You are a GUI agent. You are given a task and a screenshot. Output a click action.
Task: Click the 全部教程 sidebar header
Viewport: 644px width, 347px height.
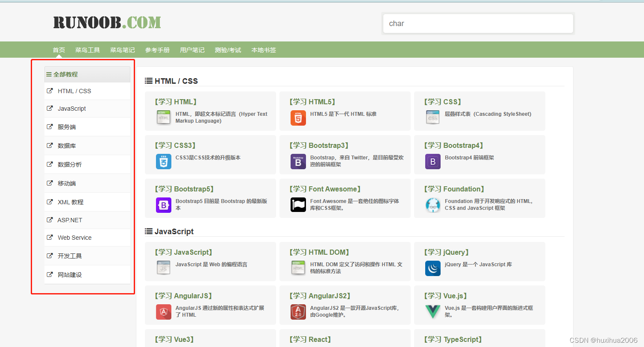click(87, 74)
